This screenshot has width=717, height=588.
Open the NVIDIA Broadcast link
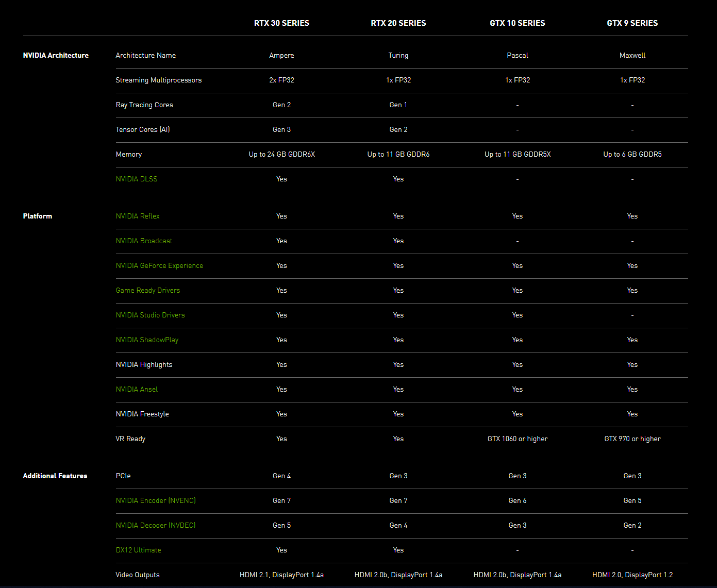[144, 241]
